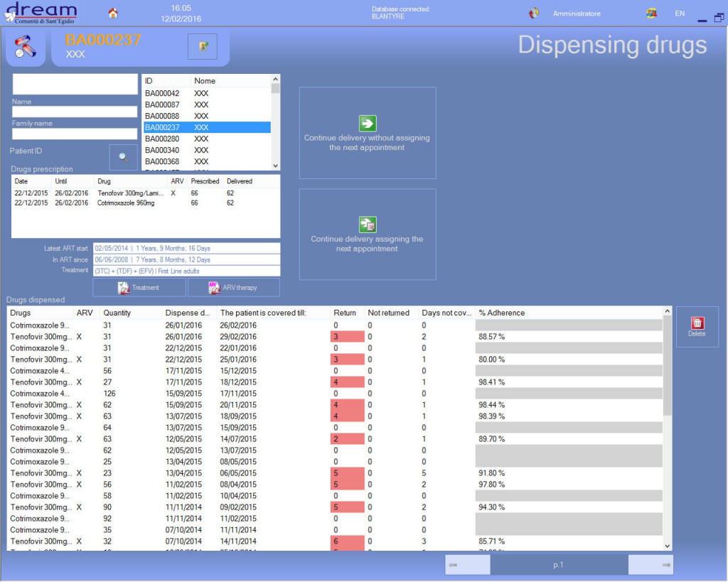Select patient BA000340 in list
Viewport: 728px width, 582px height.
[207, 150]
